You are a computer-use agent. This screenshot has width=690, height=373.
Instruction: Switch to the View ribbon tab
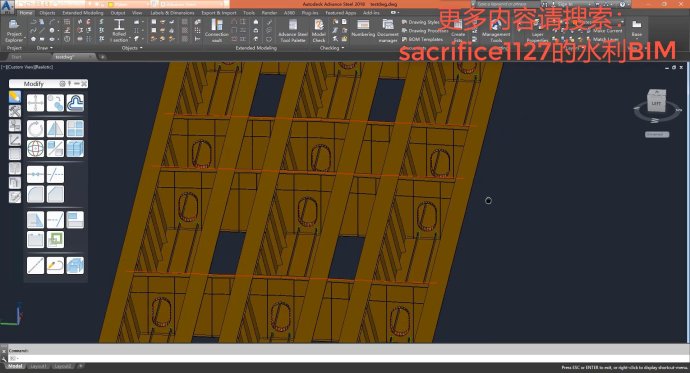137,13
